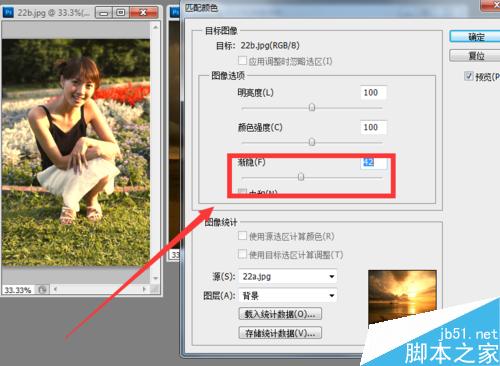Maximize the 22b.jpg document window
This screenshot has height=366, width=500.
(121, 13)
